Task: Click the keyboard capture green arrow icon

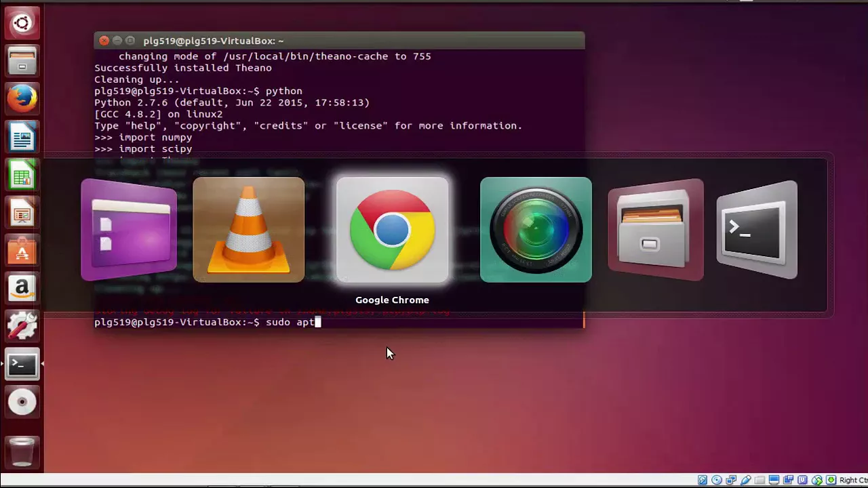Action: click(x=831, y=480)
